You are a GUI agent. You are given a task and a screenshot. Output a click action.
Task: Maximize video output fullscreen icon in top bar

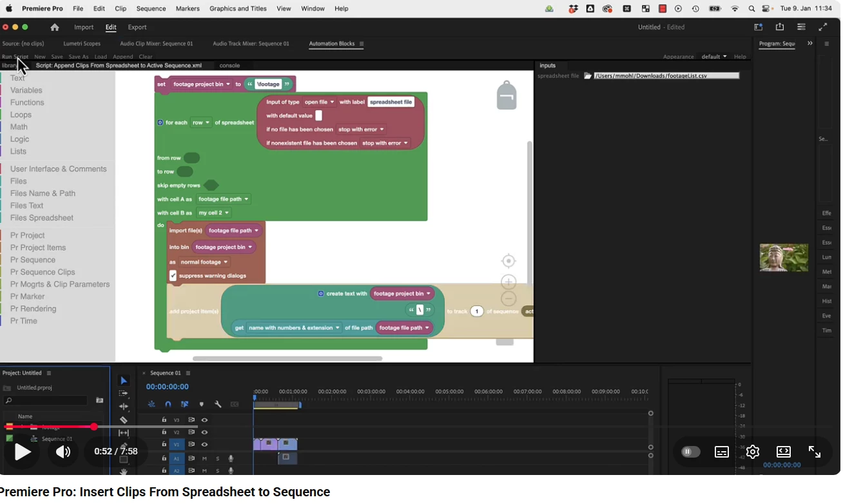pyautogui.click(x=823, y=27)
